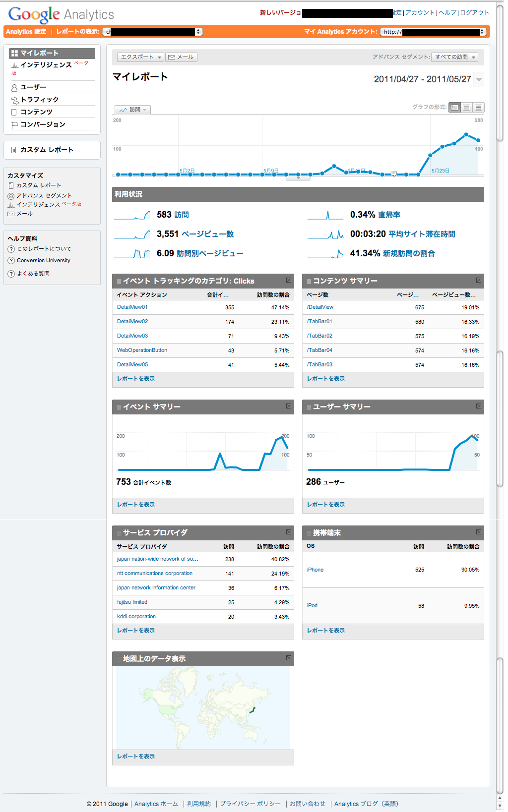Click the annotation marker on graph timeline
This screenshot has width=508, height=812.
click(x=394, y=174)
